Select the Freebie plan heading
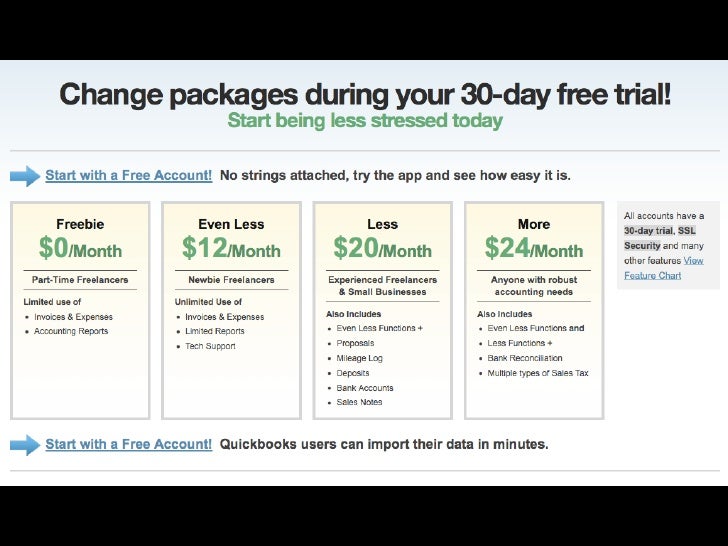This screenshot has height=546, width=728. [x=80, y=224]
